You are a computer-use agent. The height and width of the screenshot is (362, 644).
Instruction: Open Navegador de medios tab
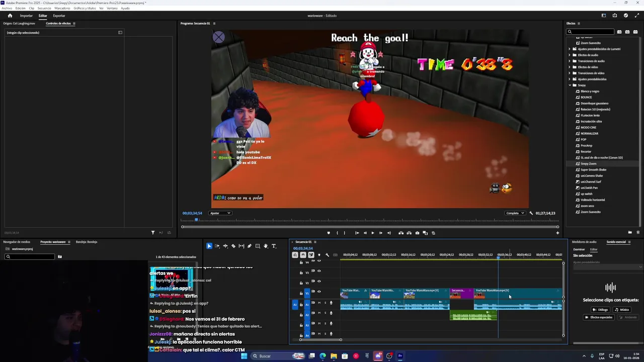[17, 242]
